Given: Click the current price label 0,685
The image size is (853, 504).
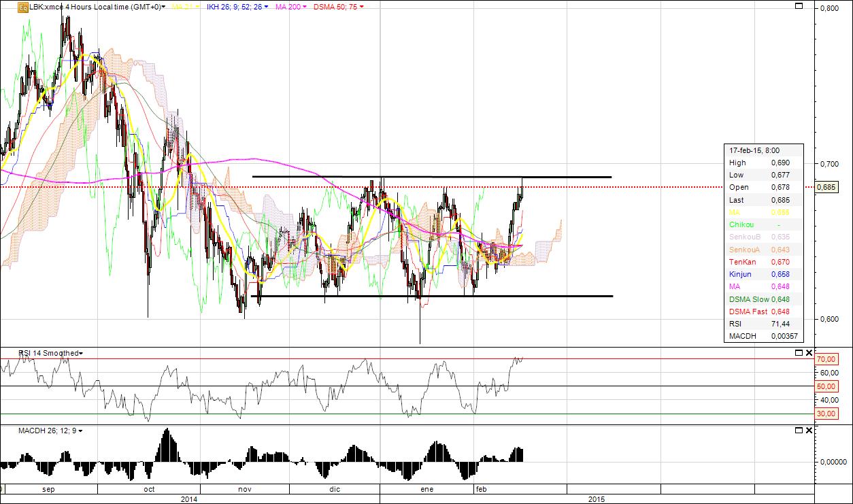Looking at the screenshot, I should tap(826, 187).
